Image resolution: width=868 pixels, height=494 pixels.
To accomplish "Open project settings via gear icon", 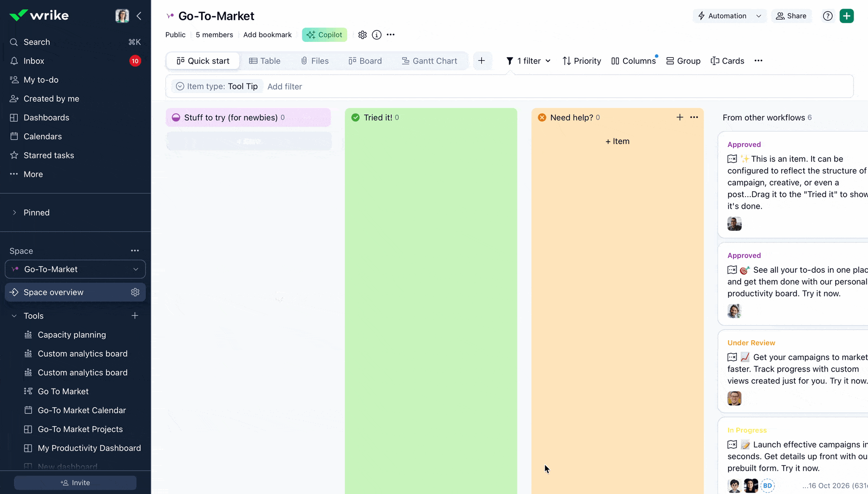I will click(363, 35).
